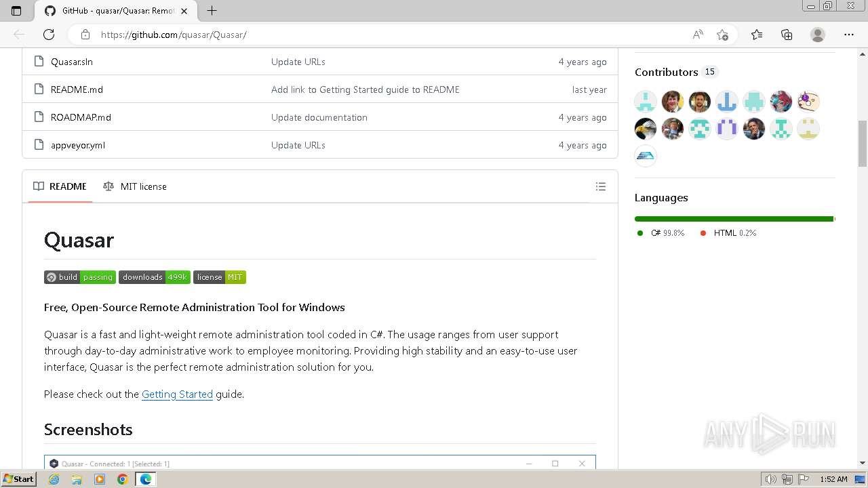Open the Contributors section heading
Image resolution: width=868 pixels, height=488 pixels.
point(666,72)
